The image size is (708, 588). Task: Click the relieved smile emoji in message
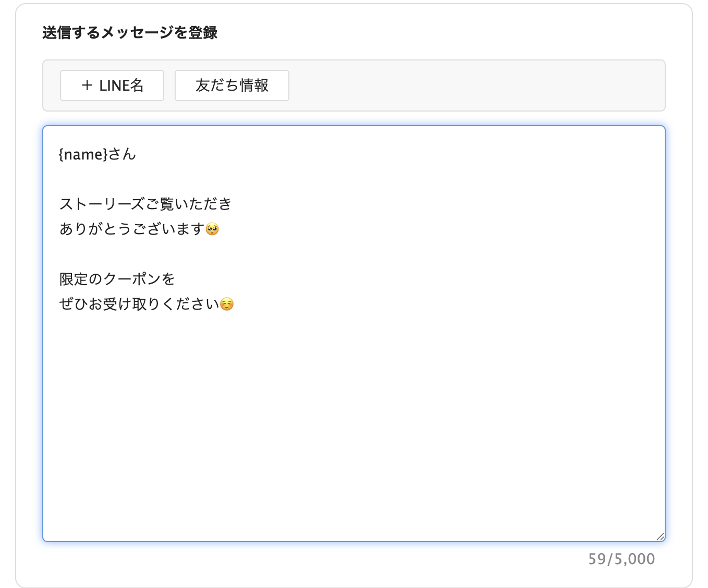coord(227,304)
